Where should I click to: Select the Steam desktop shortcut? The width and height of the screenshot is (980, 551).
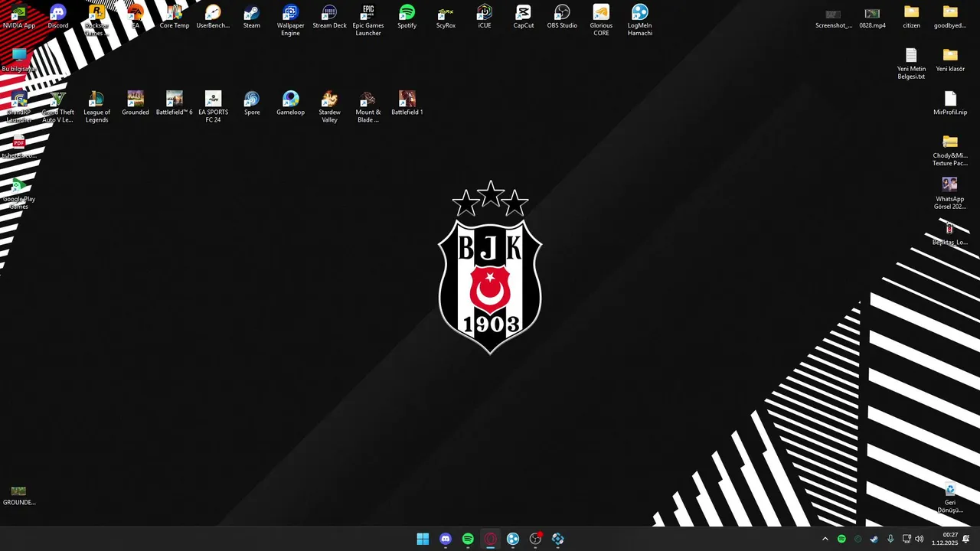pos(252,17)
